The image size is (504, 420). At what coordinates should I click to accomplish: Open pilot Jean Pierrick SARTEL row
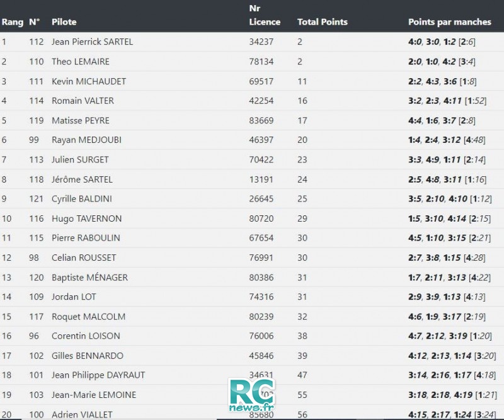click(x=252, y=42)
